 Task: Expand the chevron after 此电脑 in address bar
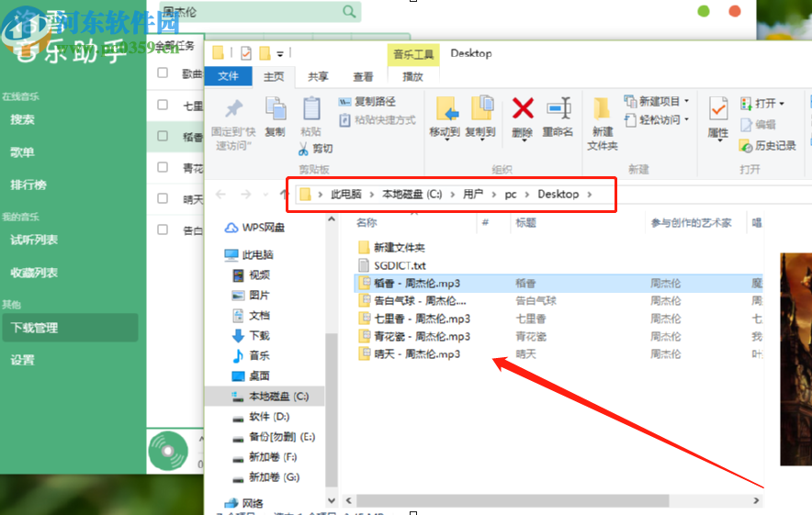[372, 195]
